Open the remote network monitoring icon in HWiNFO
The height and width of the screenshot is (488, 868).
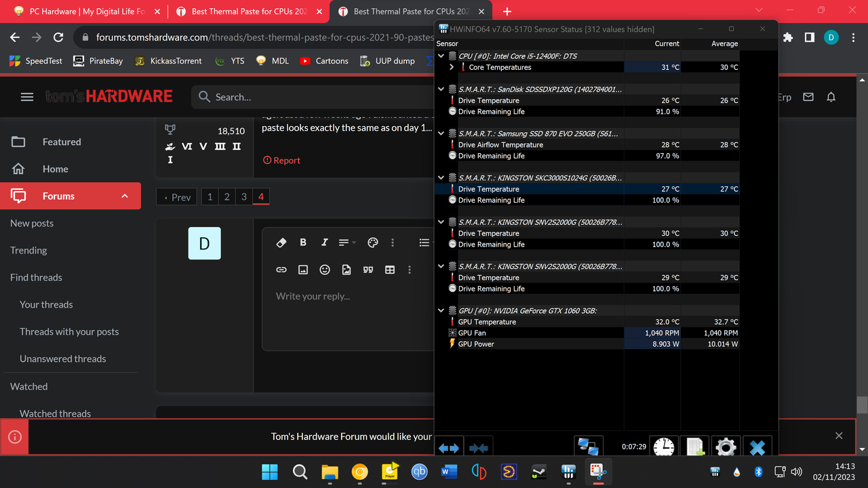588,447
